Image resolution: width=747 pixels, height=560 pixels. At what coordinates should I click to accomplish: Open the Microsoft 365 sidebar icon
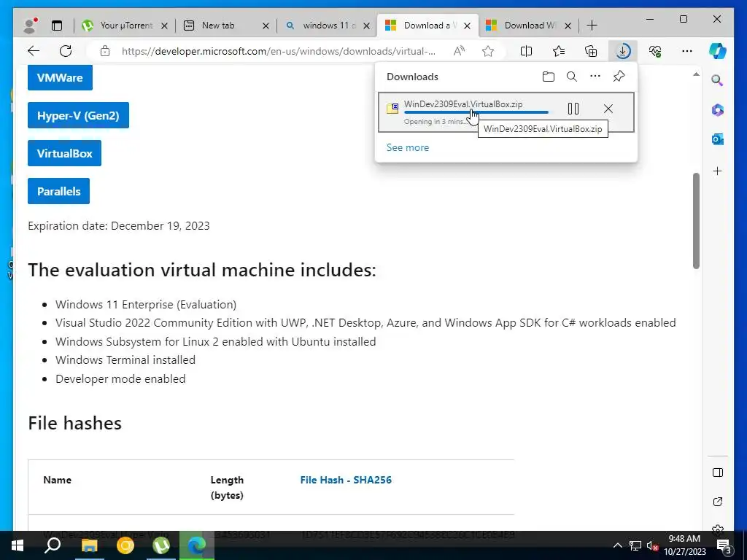pos(718,110)
